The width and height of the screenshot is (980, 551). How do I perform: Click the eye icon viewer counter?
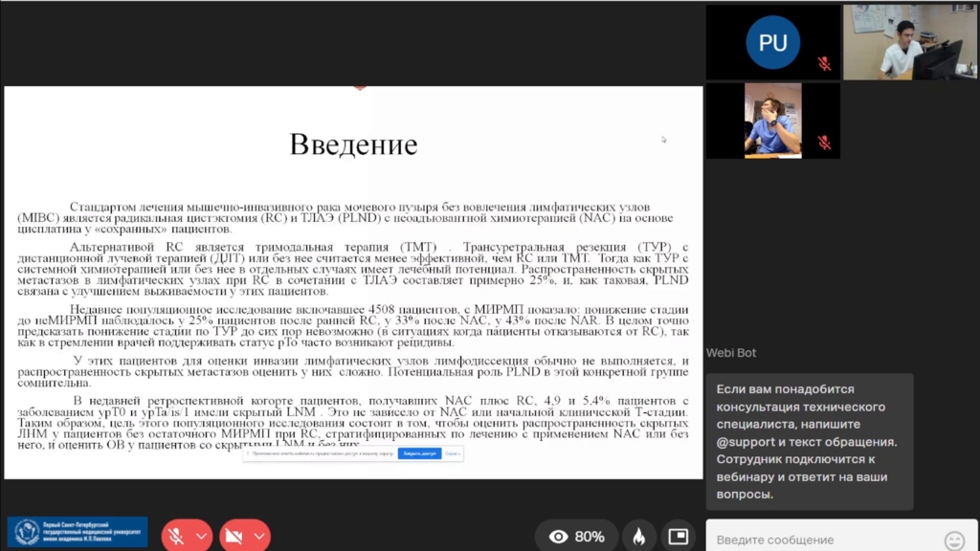pyautogui.click(x=558, y=536)
